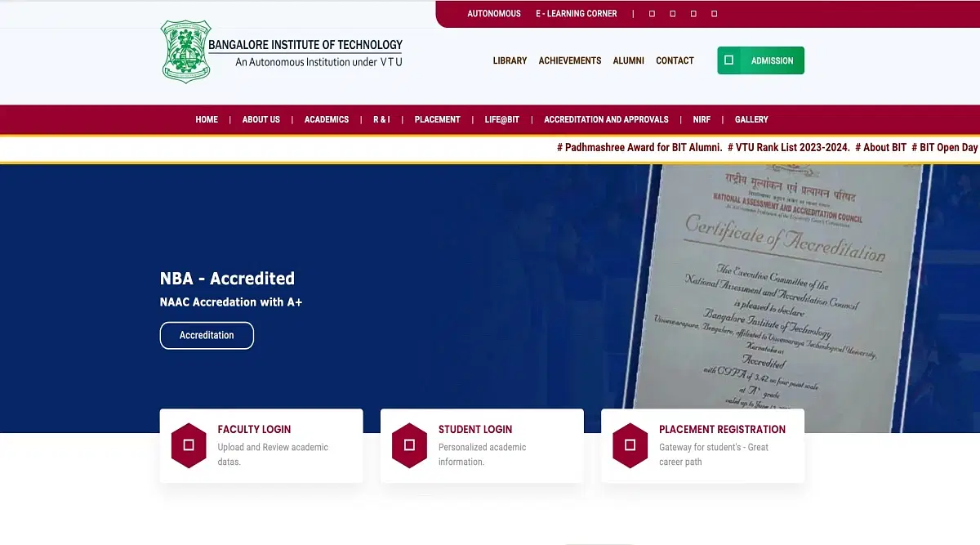Click the green Admission button
The image size is (980, 545).
pos(761,60)
